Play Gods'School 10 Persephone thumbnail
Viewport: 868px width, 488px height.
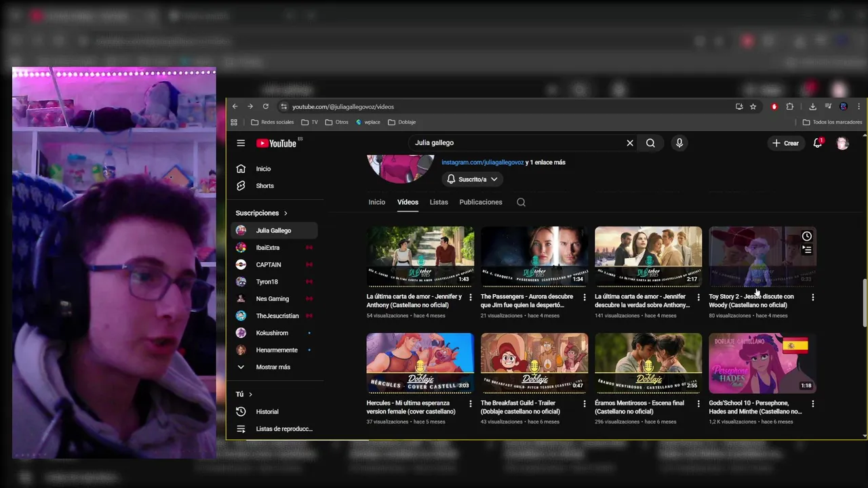(762, 363)
